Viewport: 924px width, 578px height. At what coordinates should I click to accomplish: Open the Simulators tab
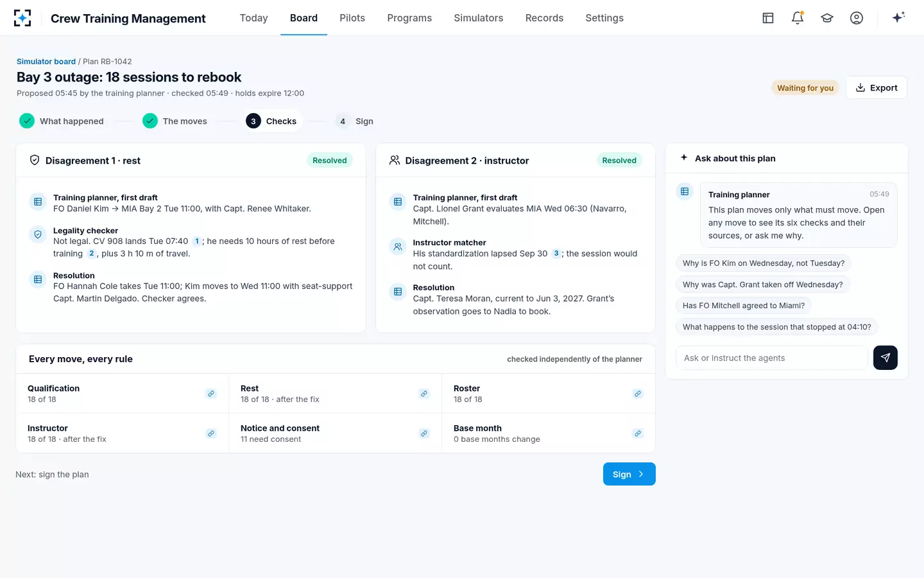click(x=479, y=18)
